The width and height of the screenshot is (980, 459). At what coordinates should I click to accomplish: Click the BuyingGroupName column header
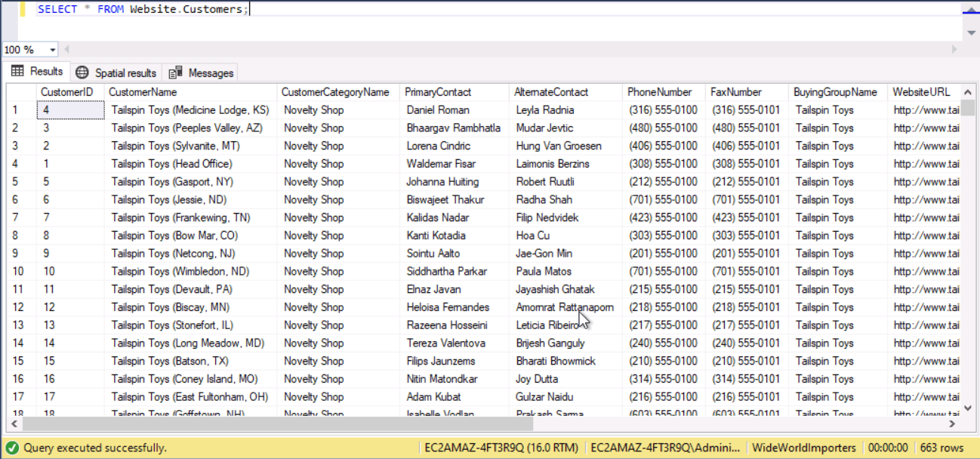coord(838,92)
